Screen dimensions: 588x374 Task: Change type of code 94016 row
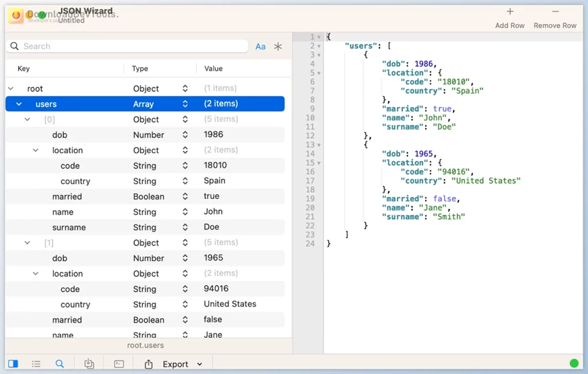185,289
